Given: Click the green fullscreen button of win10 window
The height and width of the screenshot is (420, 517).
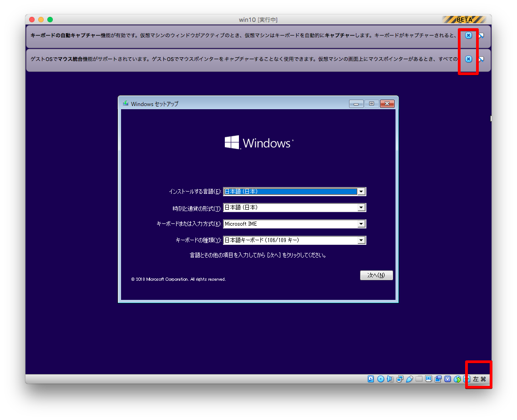Looking at the screenshot, I should click(x=50, y=20).
